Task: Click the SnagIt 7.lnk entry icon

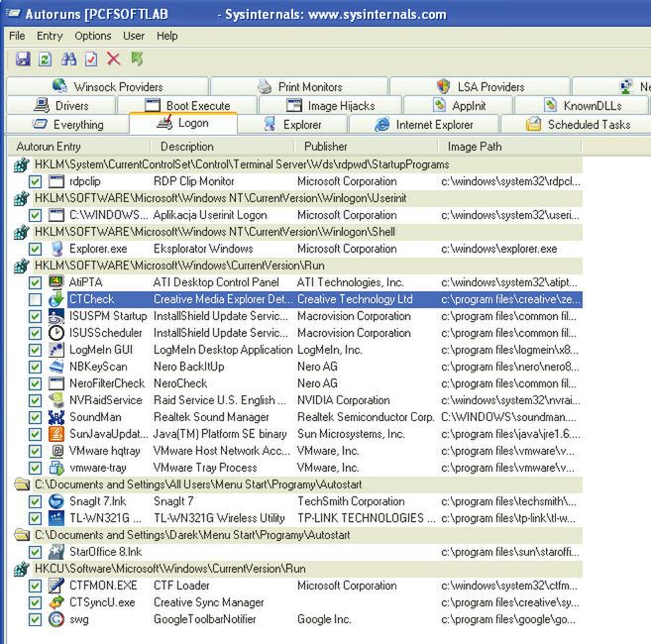Action: pos(56,501)
